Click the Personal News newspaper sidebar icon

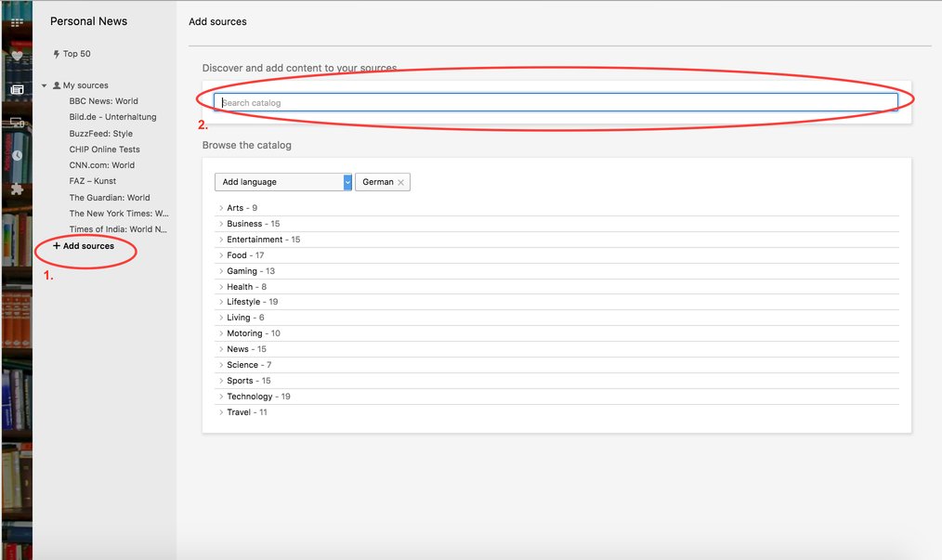[x=17, y=89]
